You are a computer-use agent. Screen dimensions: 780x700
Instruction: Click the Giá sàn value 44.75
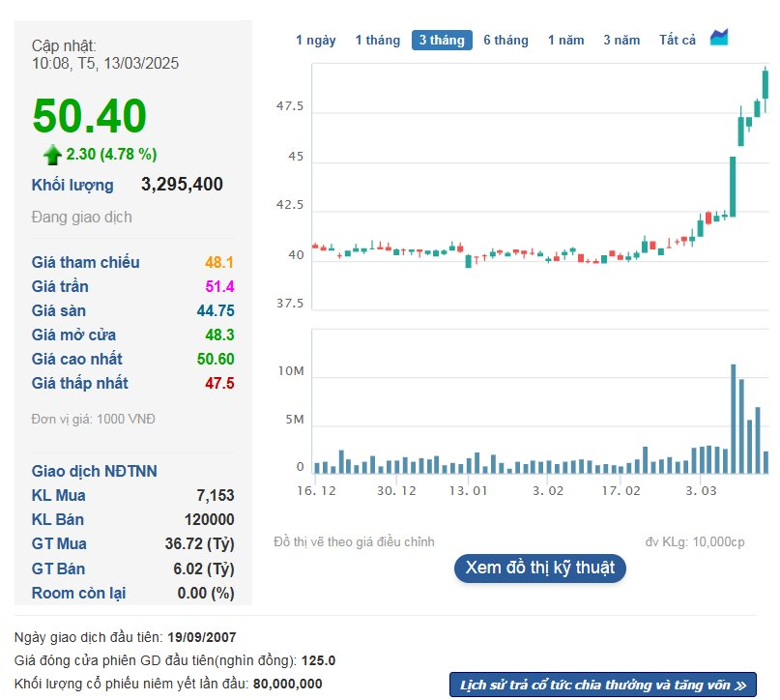pos(216,310)
